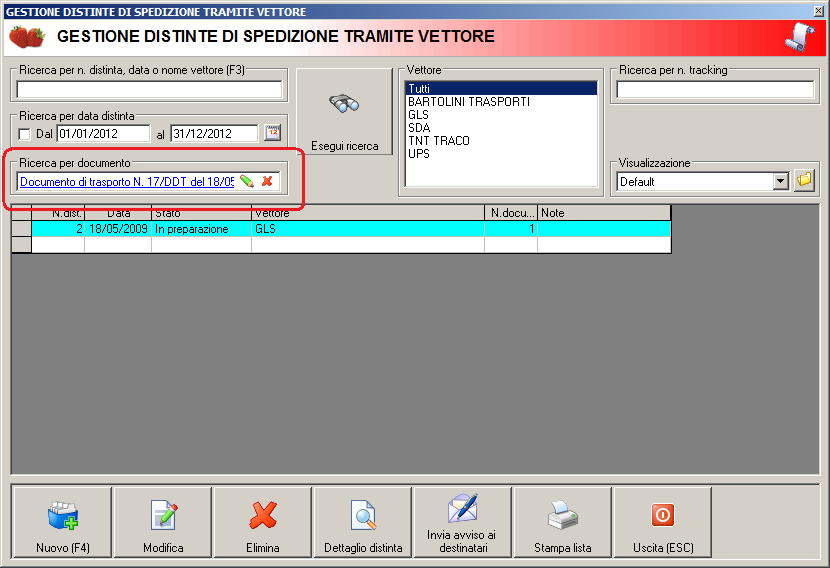Image resolution: width=830 pixels, height=568 pixels.
Task: Open the calendar date picker icon
Action: pos(273,133)
